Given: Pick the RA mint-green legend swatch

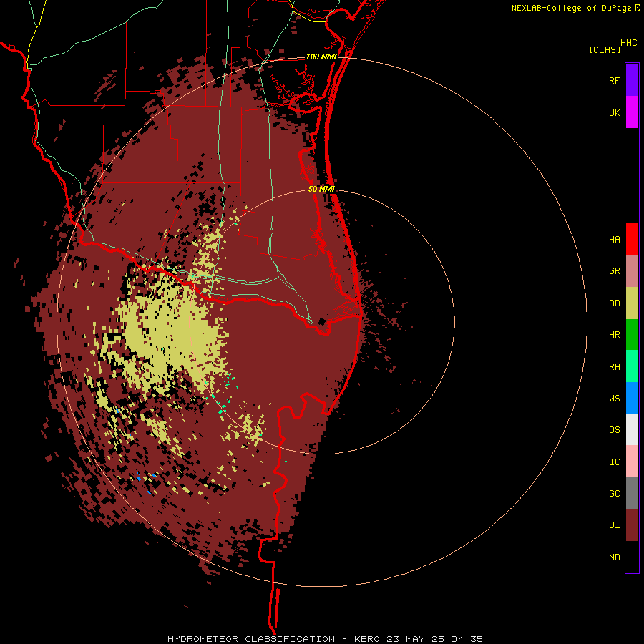Looking at the screenshot, I should [x=632, y=366].
